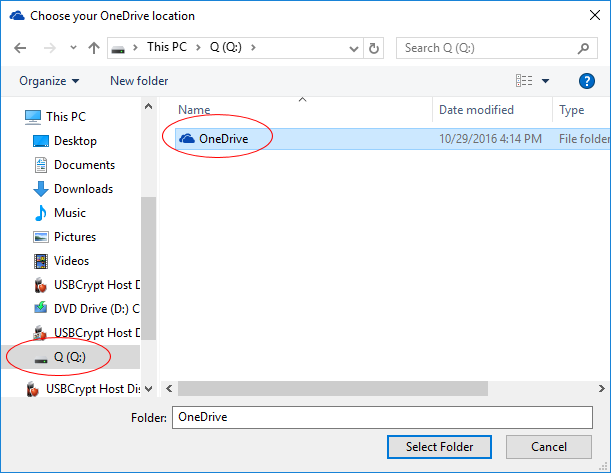
Task: Open Music in navigation pane
Action: [x=70, y=213]
